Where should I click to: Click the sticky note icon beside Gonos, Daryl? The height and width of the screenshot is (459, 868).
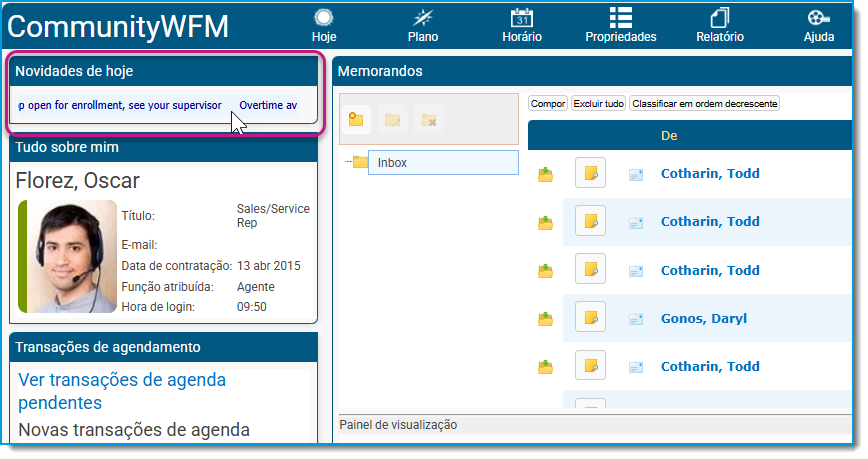pos(590,317)
